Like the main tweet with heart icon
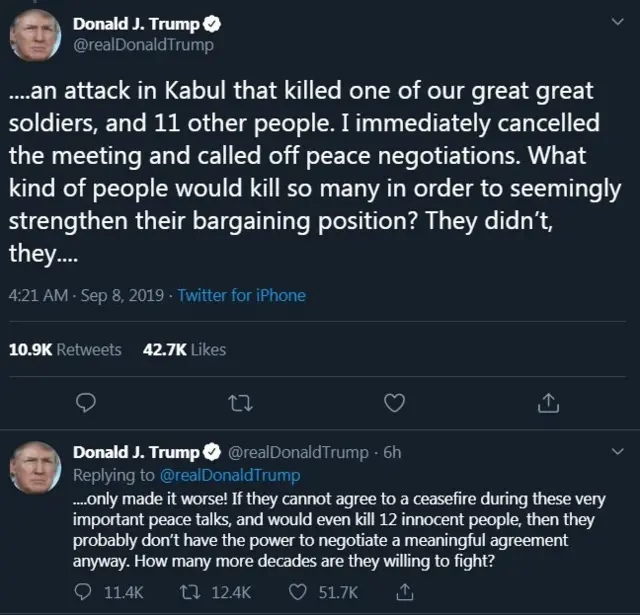This screenshot has height=615, width=640. pos(395,403)
